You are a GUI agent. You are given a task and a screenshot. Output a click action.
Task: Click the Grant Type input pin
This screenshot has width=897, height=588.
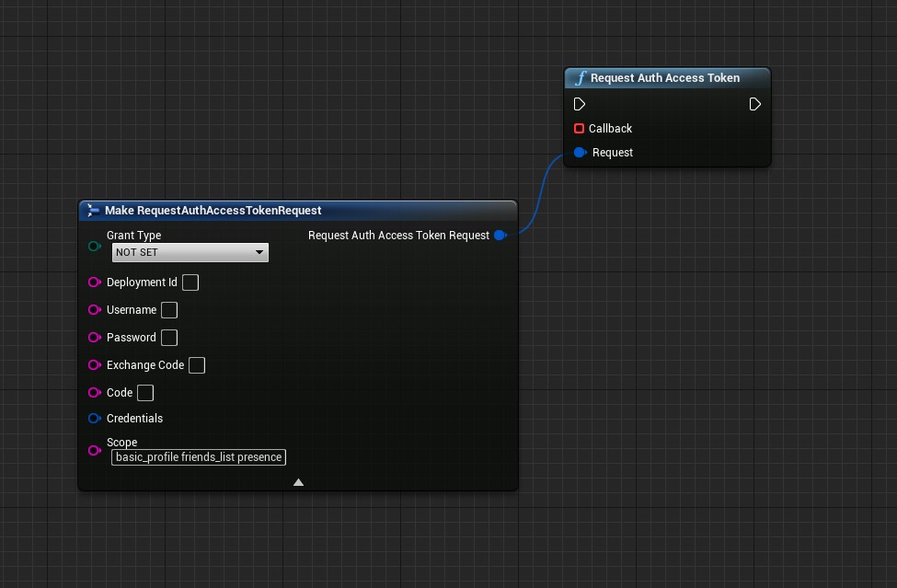94,247
